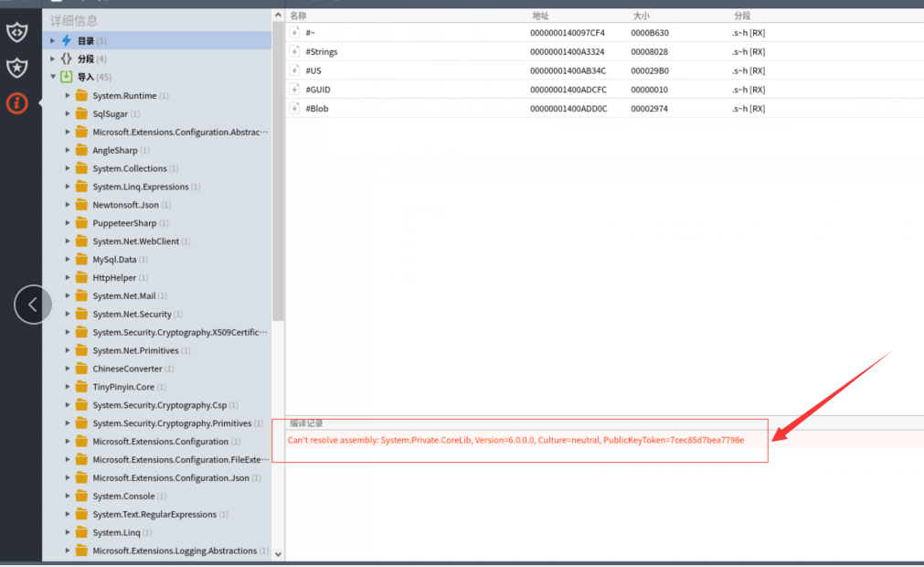Select the System.Net.Mail import entry
This screenshot has height=567, width=924.
point(123,296)
